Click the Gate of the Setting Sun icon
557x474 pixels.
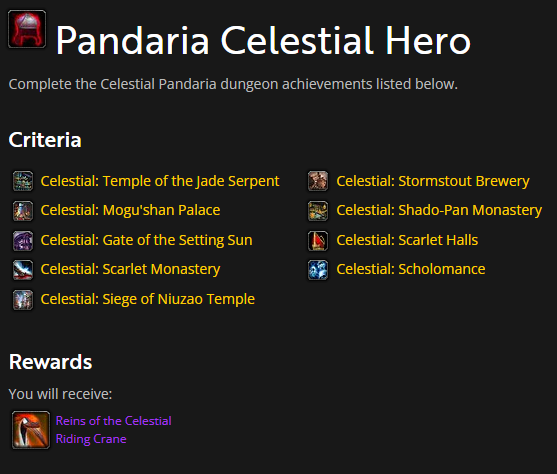tap(23, 241)
